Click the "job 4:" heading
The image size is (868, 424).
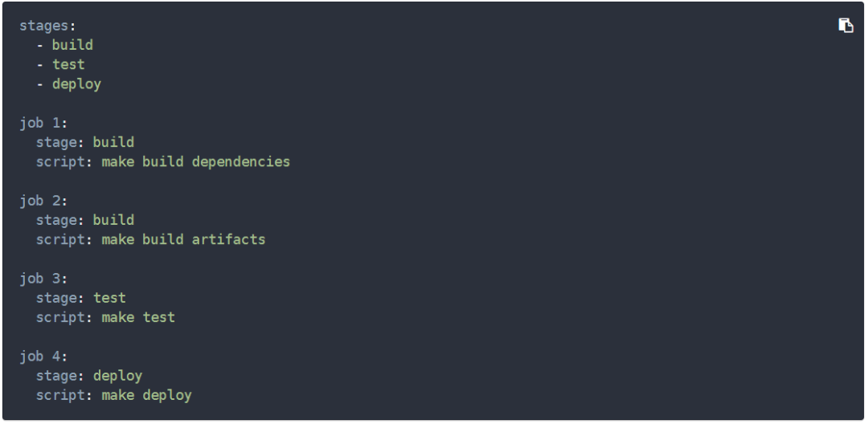tap(43, 357)
